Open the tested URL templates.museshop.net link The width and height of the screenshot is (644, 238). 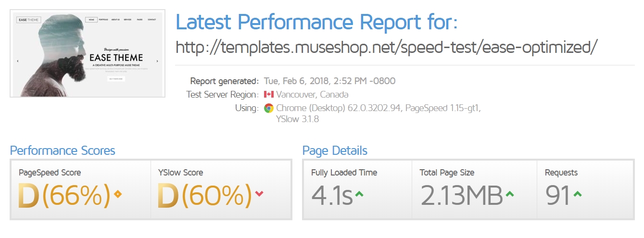pos(387,47)
